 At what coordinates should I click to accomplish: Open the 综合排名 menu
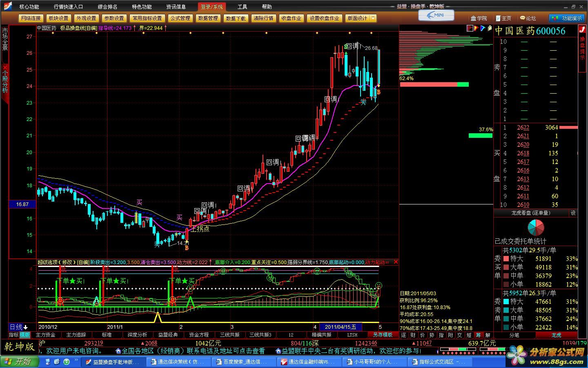click(107, 7)
